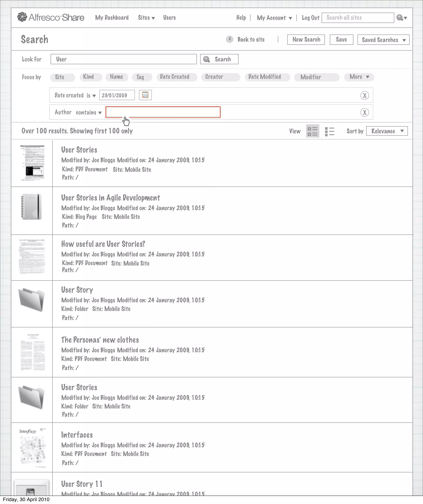Click the Alfresco Share logo

click(51, 17)
